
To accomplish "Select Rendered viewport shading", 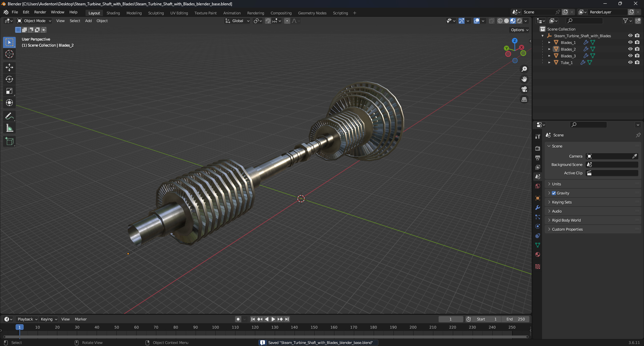I will click(519, 21).
